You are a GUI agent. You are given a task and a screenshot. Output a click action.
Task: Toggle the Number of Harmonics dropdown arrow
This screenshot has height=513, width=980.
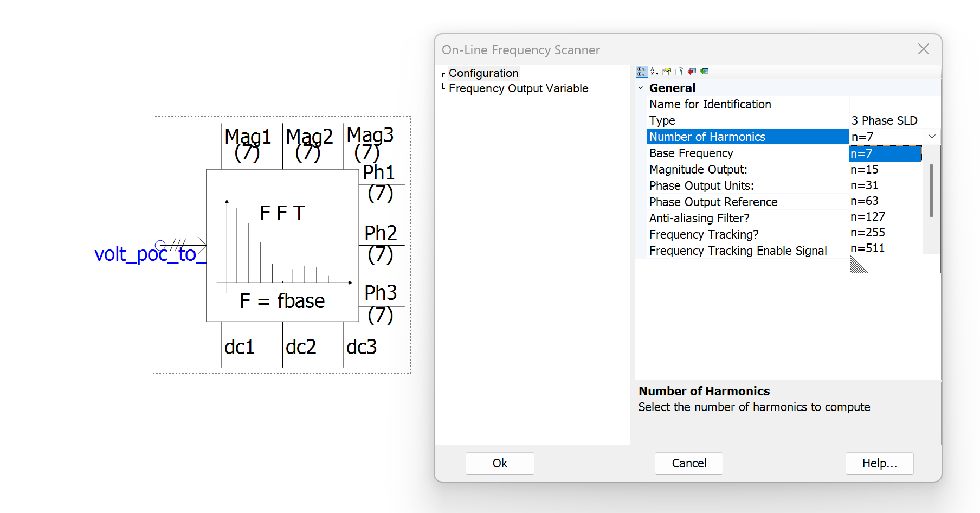pos(932,137)
